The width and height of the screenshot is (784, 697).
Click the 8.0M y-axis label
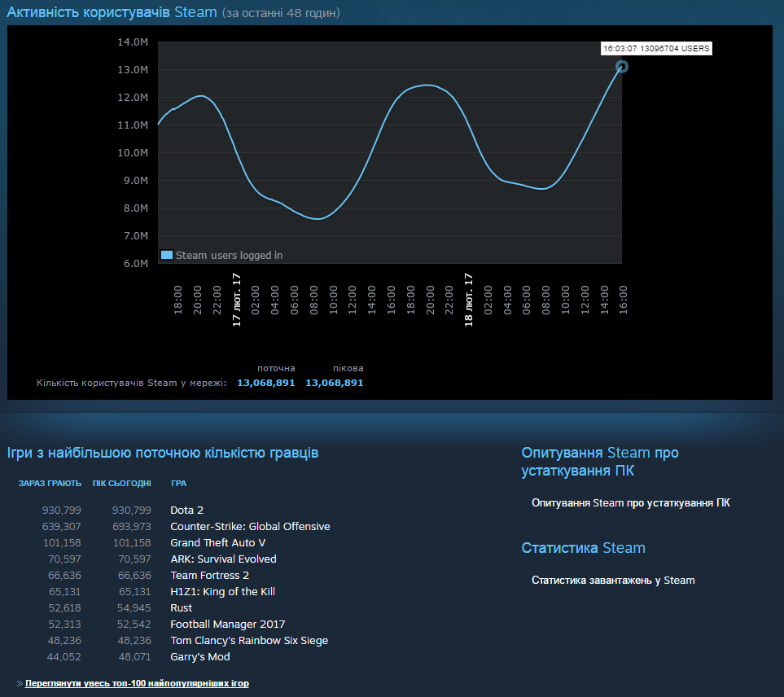pos(135,208)
